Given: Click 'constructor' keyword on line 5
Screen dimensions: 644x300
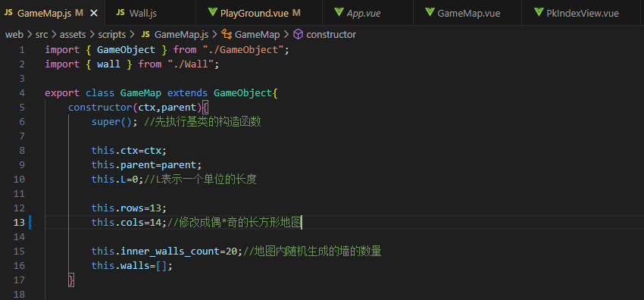Looking at the screenshot, I should [100, 108].
